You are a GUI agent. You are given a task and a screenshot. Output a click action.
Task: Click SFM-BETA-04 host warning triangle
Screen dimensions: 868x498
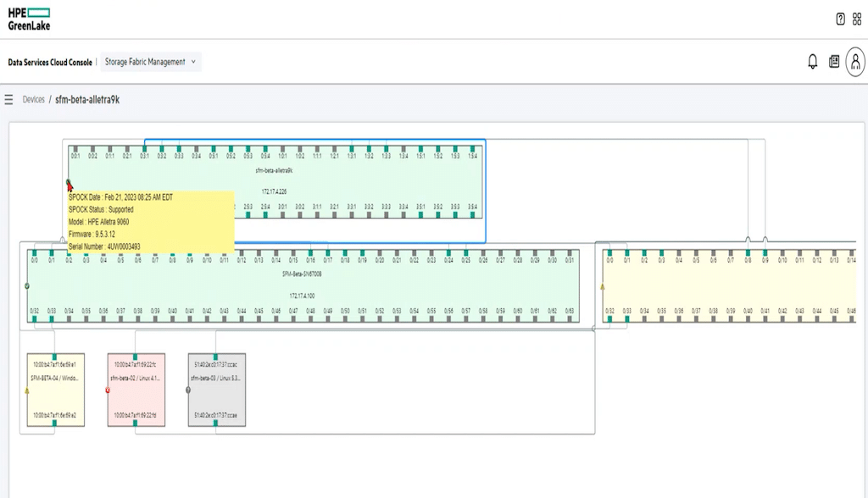click(x=27, y=390)
